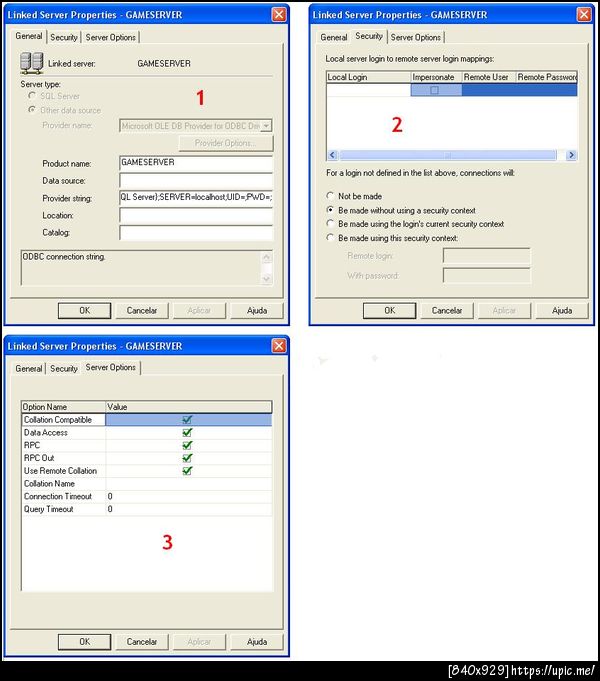Click Ajuda in the Security dialog

tap(562, 311)
